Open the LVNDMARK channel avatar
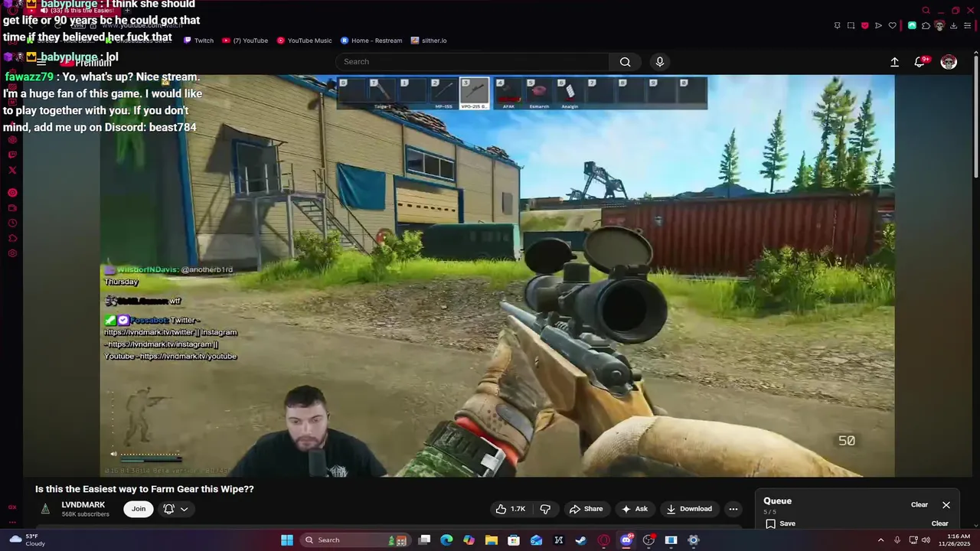The image size is (980, 551). 45,509
